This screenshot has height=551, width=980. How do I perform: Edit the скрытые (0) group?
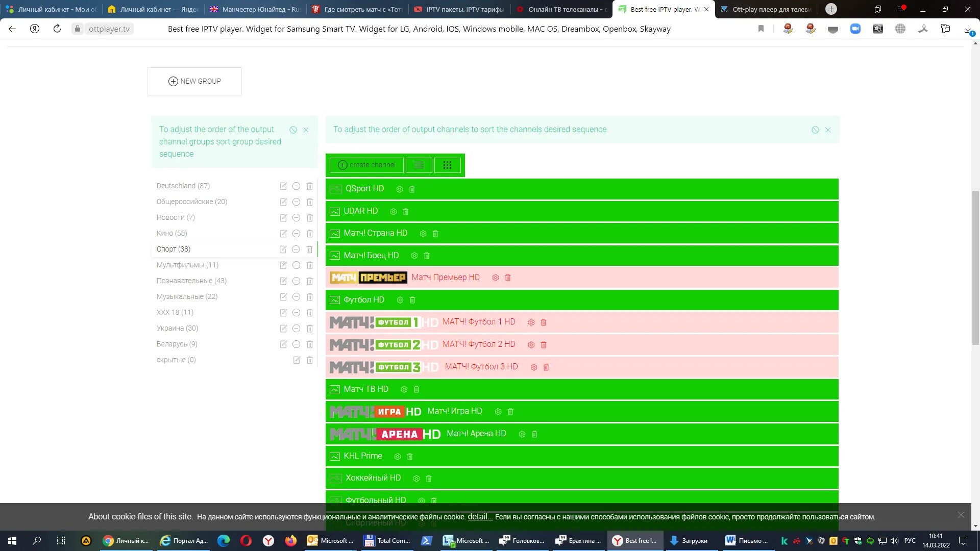pos(297,360)
